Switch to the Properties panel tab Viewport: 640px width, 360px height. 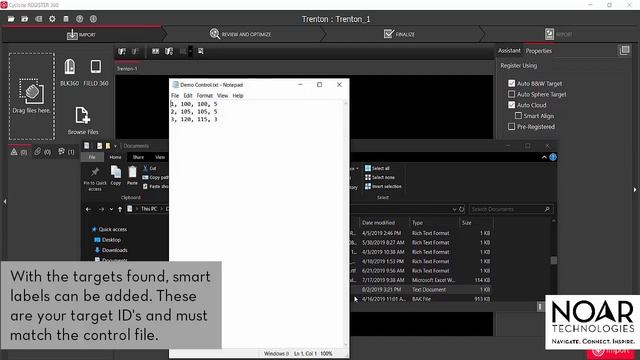click(x=538, y=51)
